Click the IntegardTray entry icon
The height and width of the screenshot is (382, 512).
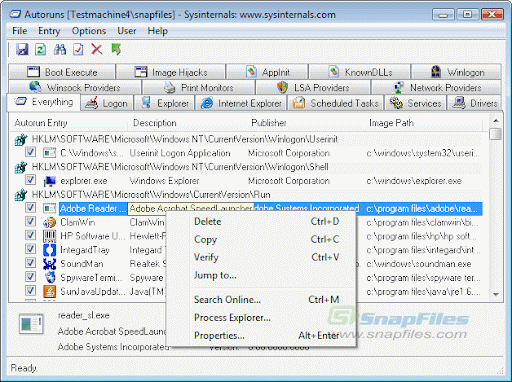49,250
